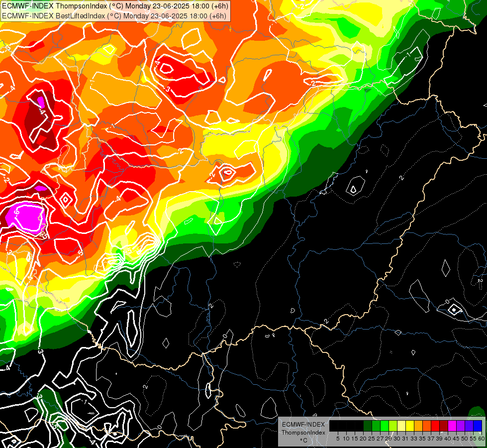Click the legend tick value 60
Image resolution: width=487 pixels, height=448 pixels.
(x=482, y=439)
